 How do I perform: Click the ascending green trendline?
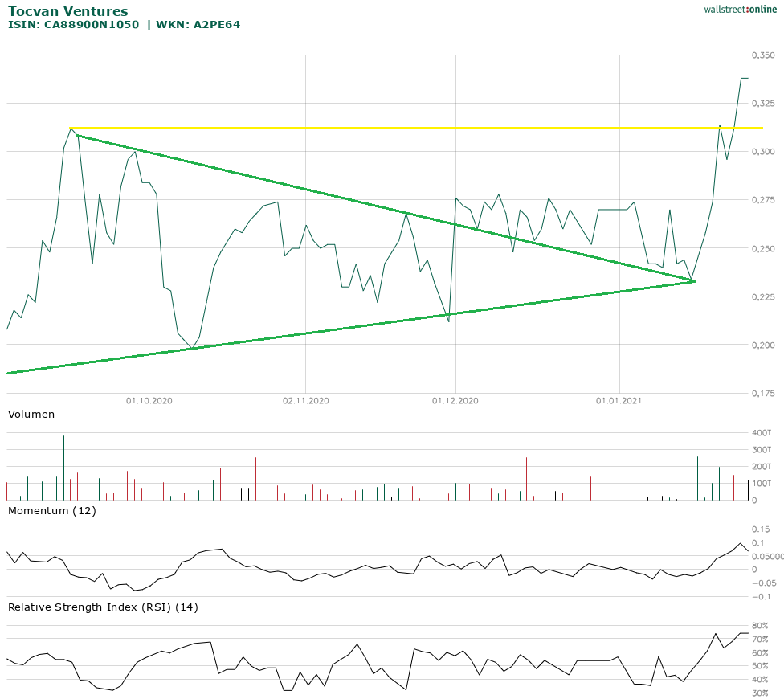click(x=350, y=328)
